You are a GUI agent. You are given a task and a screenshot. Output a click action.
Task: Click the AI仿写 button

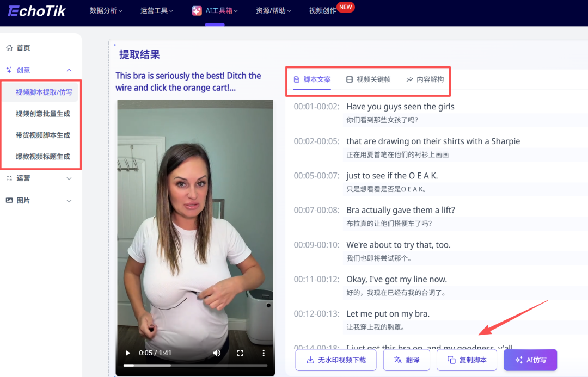(x=530, y=360)
